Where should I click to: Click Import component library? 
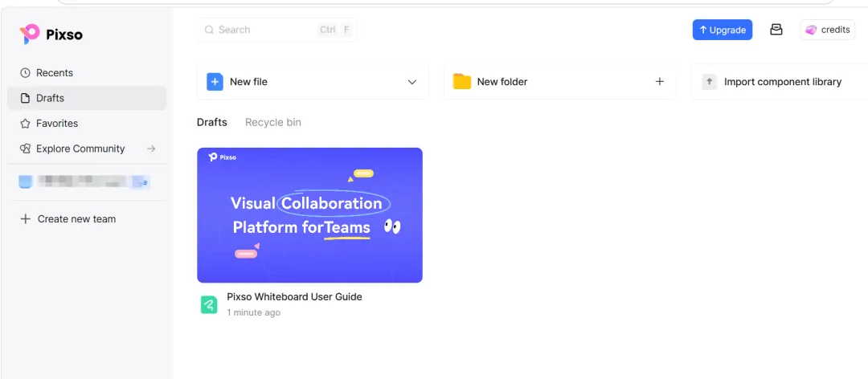[780, 82]
